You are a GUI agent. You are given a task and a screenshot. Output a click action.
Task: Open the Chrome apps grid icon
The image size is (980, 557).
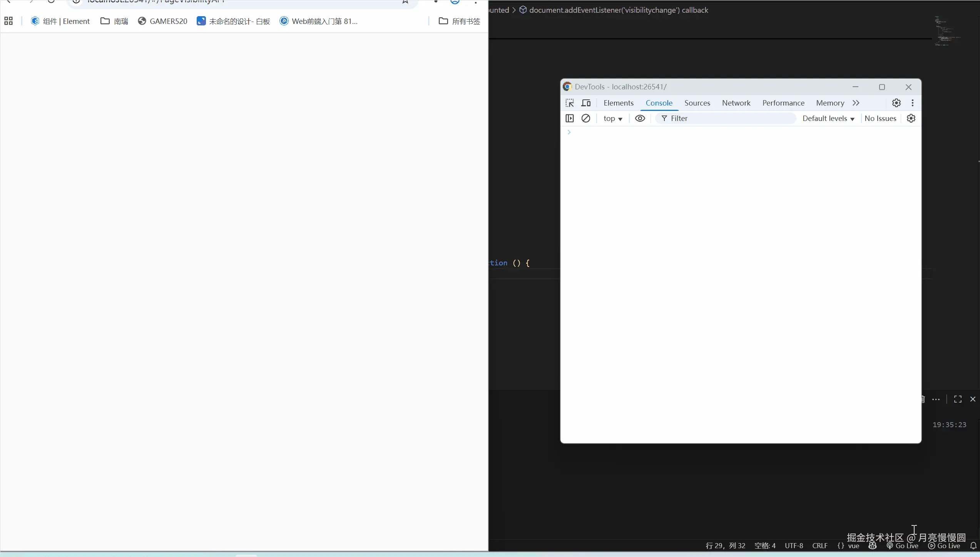8,21
